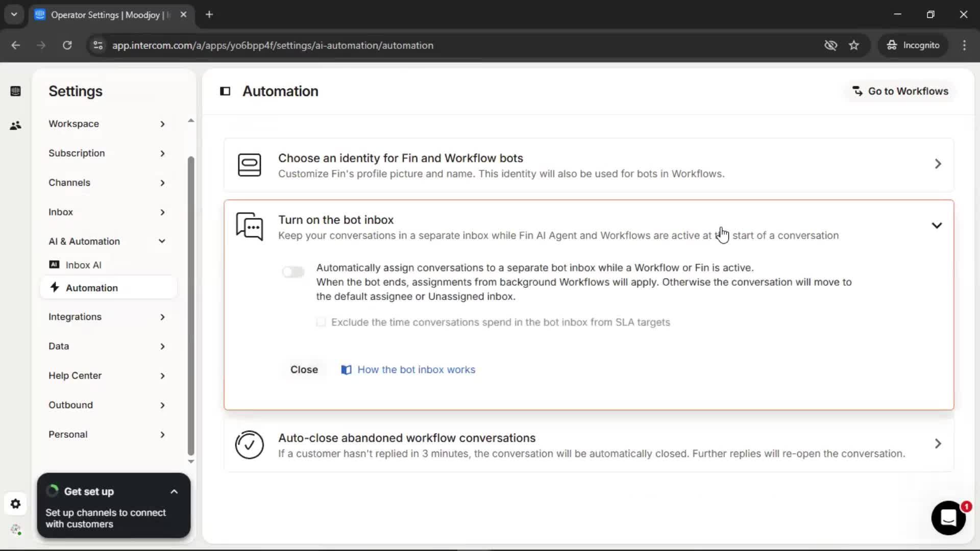Click the Settings gear icon in left rail
This screenshot has width=980, height=551.
15,504
